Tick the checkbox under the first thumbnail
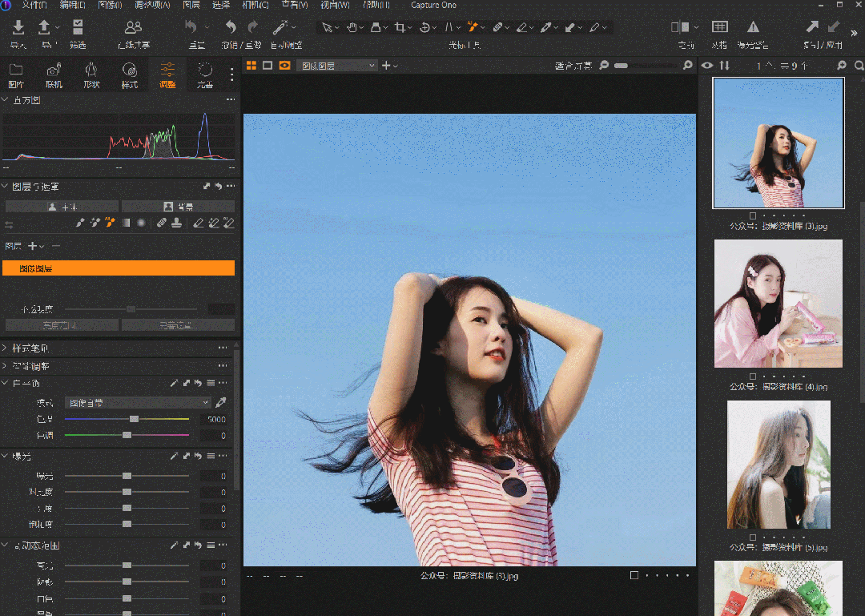Screen dimensions: 865x616 tap(752, 216)
